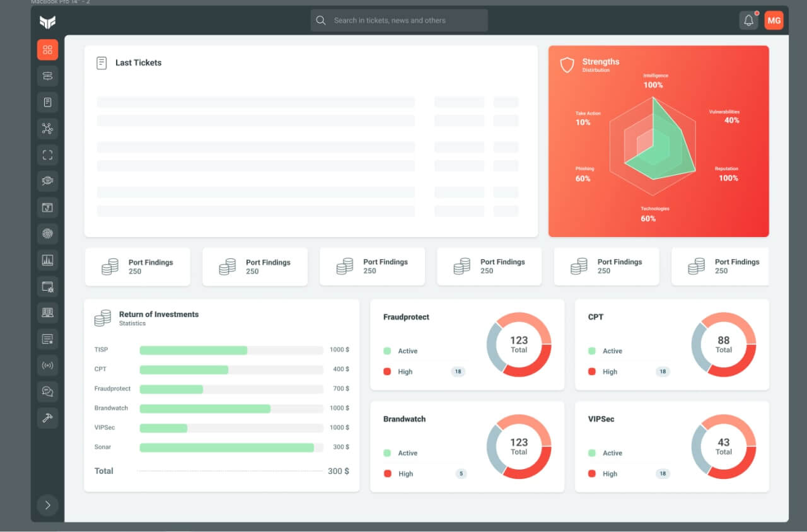
Task: Click the Fraudprotect donut chart showing 123
Action: pyautogui.click(x=519, y=344)
